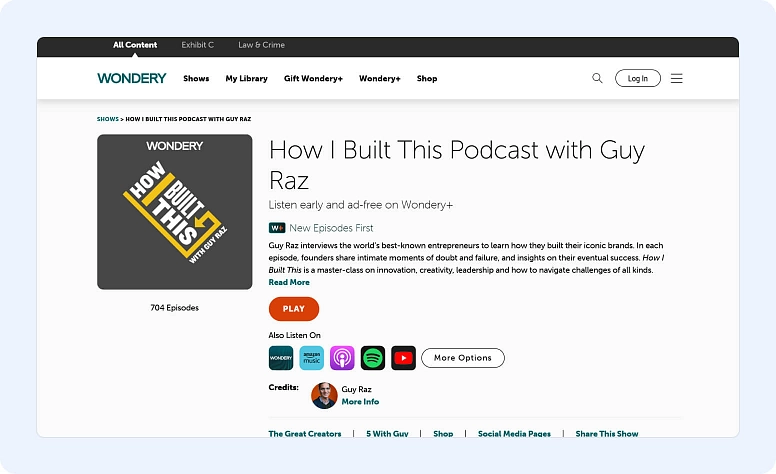Expand description with Read More
Viewport: 776px width, 474px height.
(289, 282)
